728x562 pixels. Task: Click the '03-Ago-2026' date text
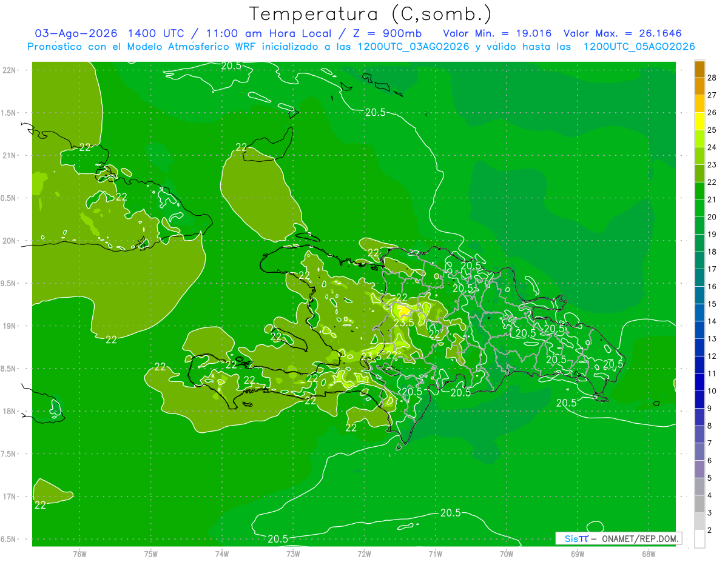tap(75, 33)
